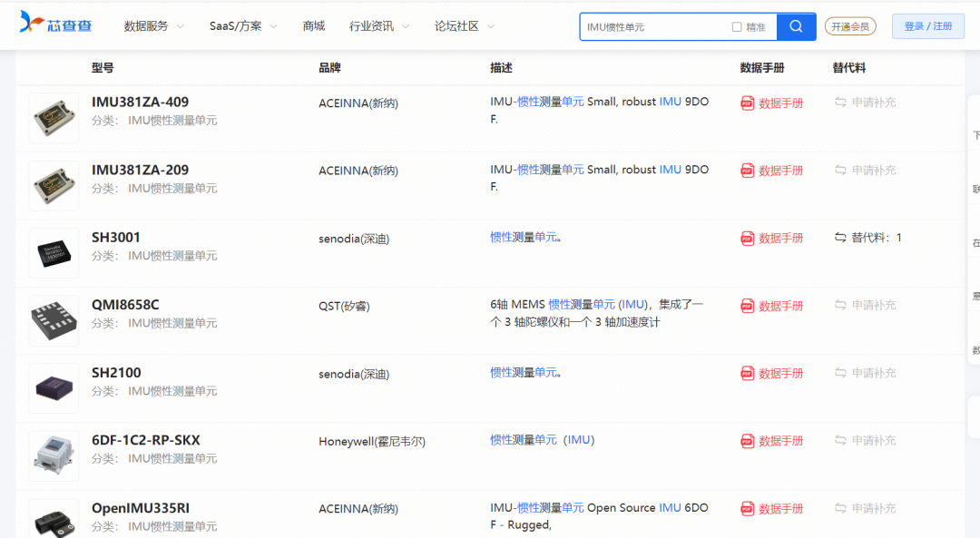Image resolution: width=980 pixels, height=538 pixels.
Task: Open the SH3001 chip image
Action: coord(54,253)
